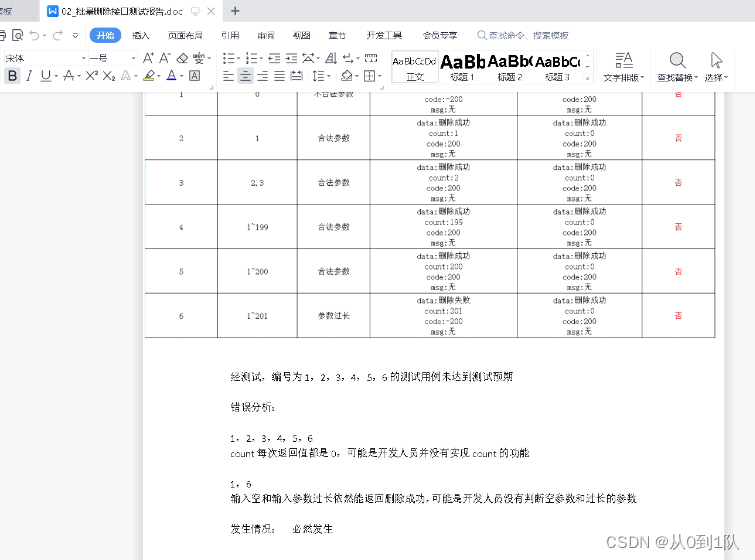This screenshot has height=560, width=755.
Task: Open underline style dropdown arrow
Action: tap(56, 76)
